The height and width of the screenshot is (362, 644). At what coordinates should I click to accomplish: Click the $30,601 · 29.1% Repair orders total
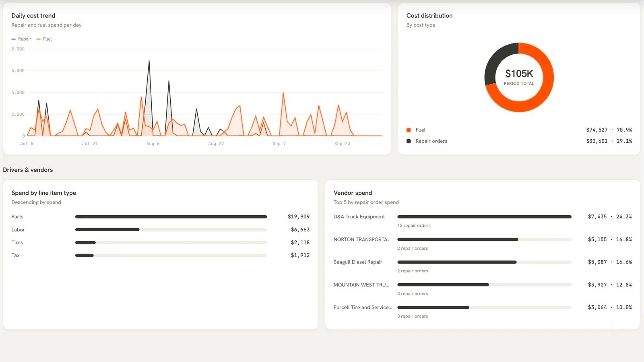pos(609,141)
